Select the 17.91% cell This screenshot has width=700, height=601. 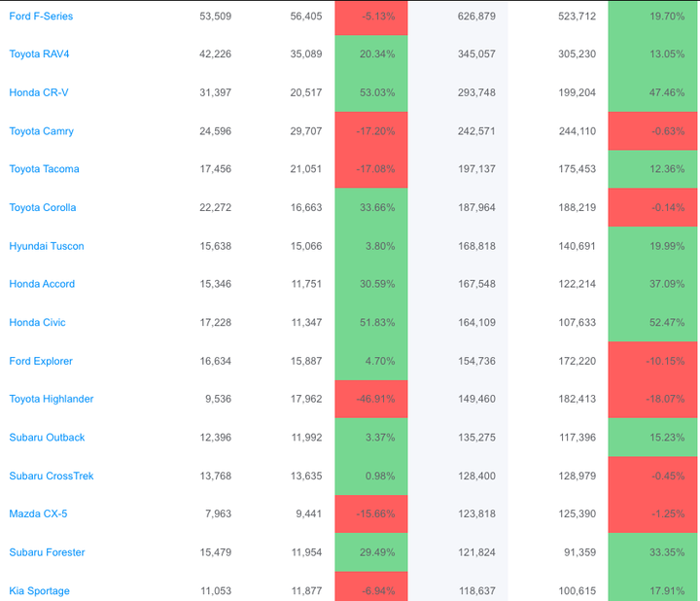pos(652,586)
